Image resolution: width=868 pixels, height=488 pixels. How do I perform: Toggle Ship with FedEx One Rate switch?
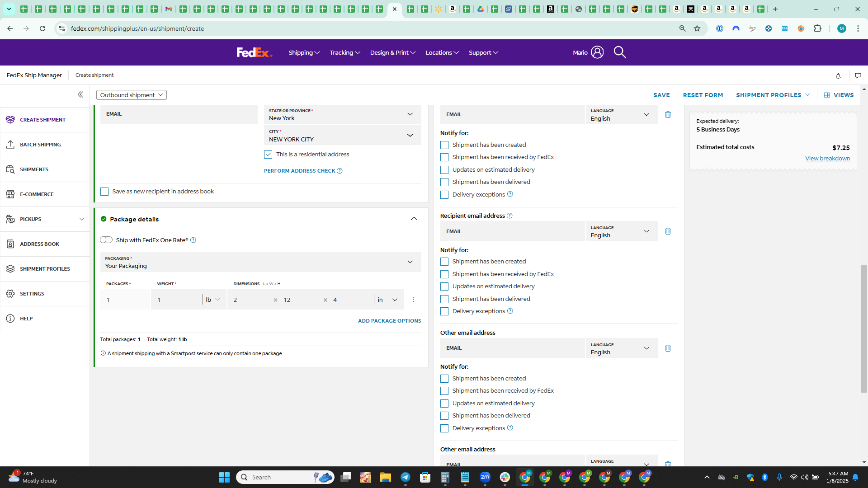click(106, 240)
